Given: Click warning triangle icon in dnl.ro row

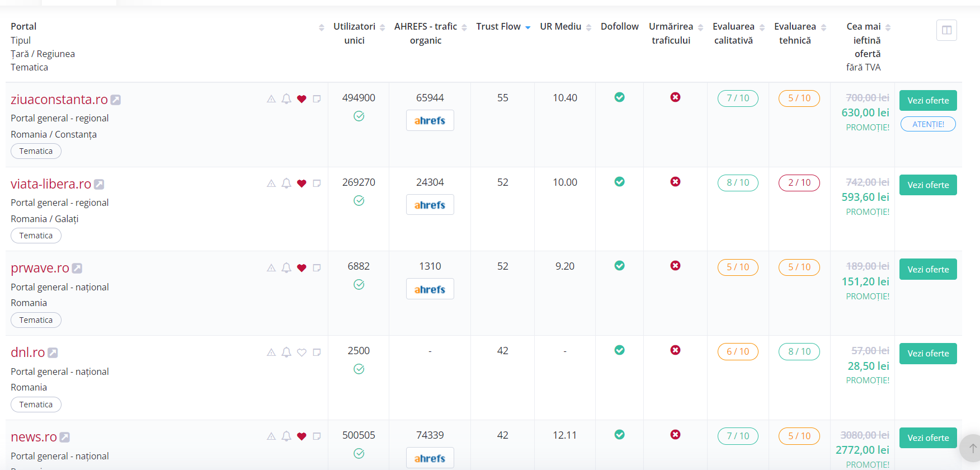Looking at the screenshot, I should [271, 352].
